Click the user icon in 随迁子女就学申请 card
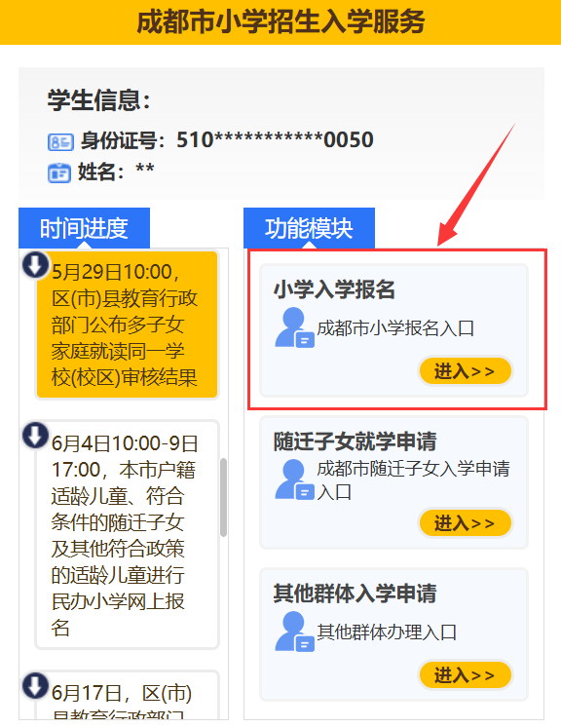Image resolution: width=561 pixels, height=728 pixels. pyautogui.click(x=294, y=479)
